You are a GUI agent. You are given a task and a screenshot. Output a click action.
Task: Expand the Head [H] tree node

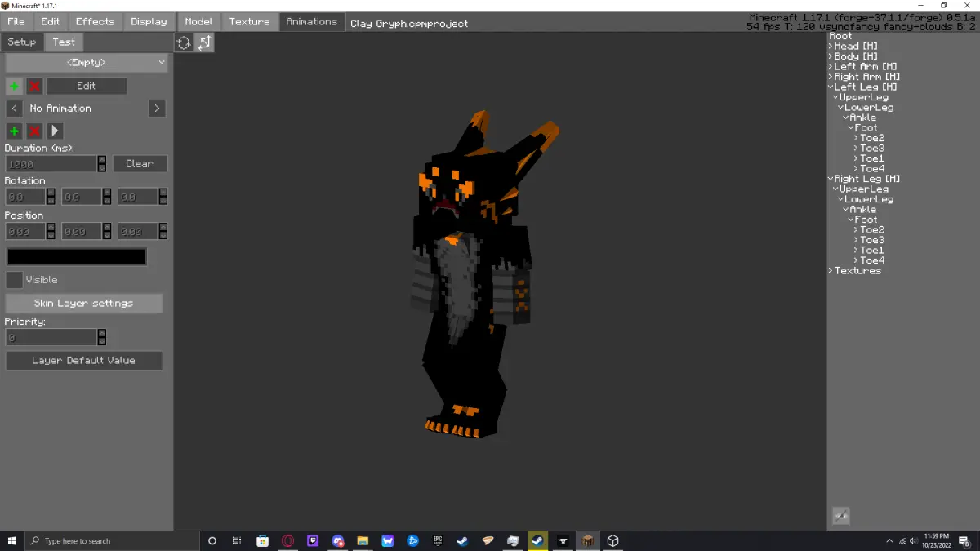point(831,47)
